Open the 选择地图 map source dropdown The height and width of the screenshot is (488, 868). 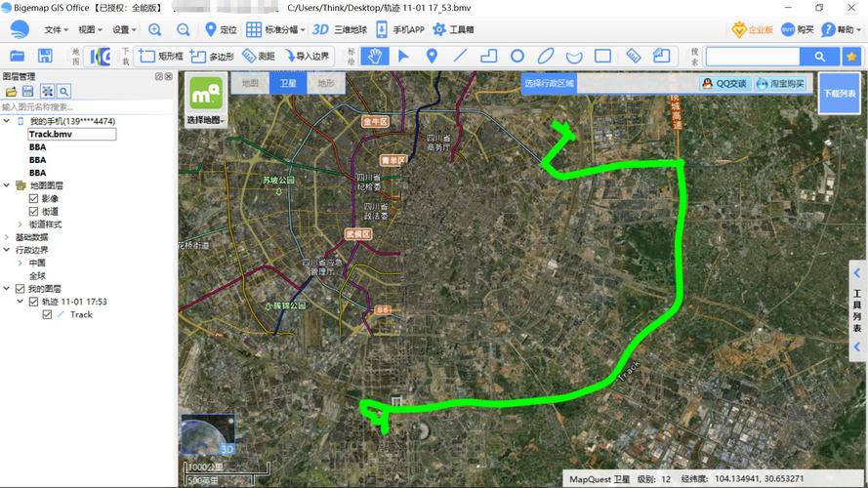click(205, 120)
